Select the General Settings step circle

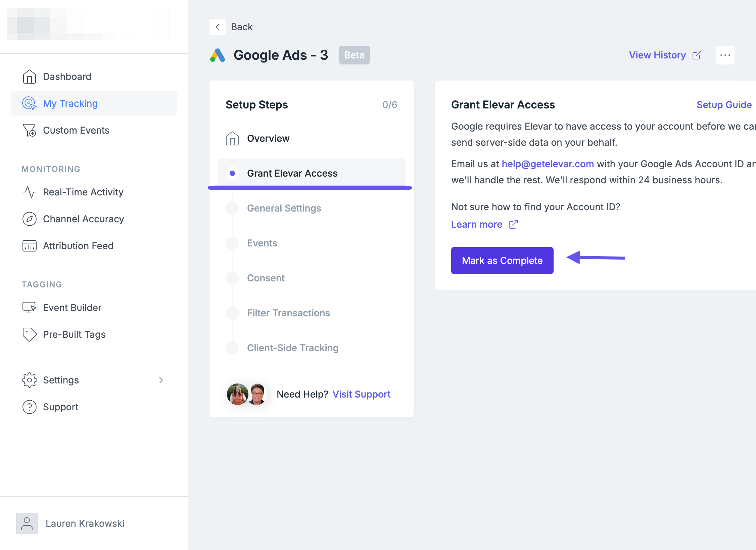coord(232,208)
